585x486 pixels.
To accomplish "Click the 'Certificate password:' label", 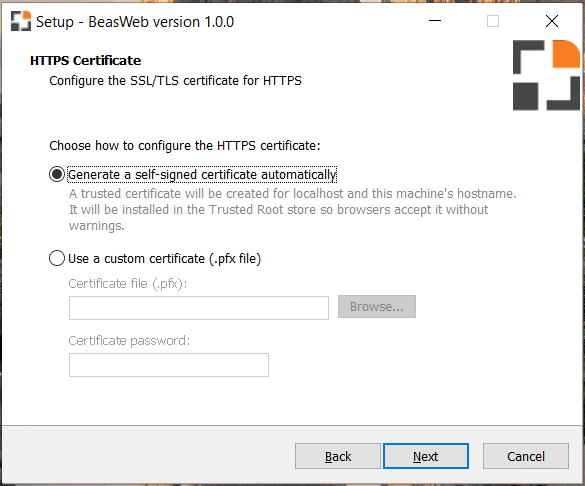I will (129, 341).
